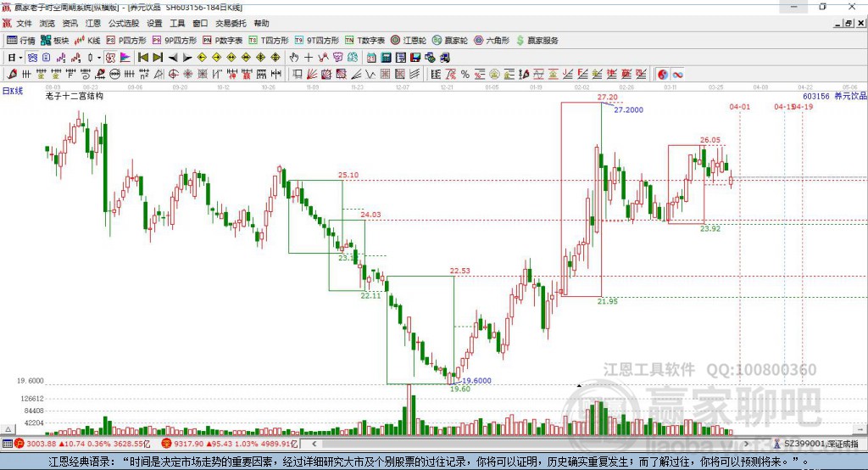The image size is (868, 470).
Task: Open the T数字表 tool
Action: [x=364, y=41]
